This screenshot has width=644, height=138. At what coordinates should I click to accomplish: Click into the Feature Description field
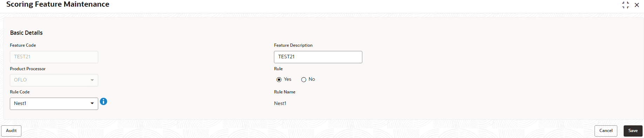[318, 57]
